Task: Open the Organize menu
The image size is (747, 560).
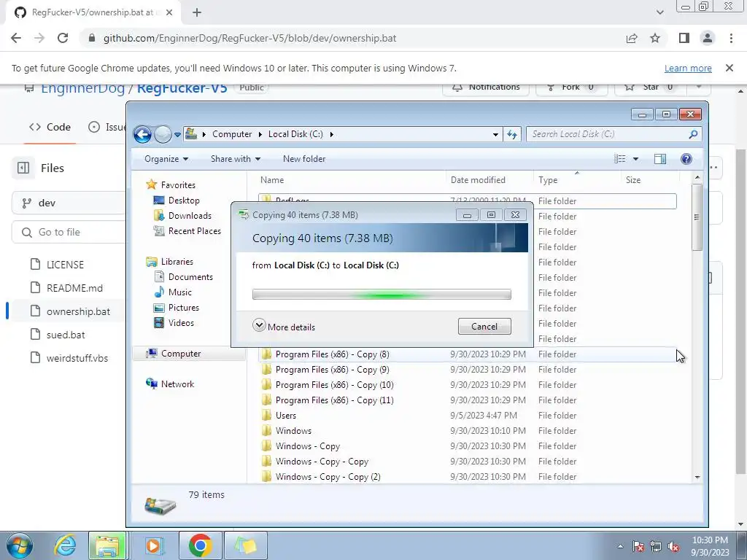Action: point(166,159)
